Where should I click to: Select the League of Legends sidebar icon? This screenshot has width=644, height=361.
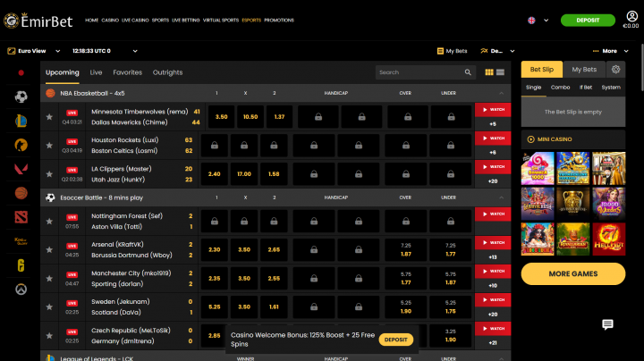point(21,121)
